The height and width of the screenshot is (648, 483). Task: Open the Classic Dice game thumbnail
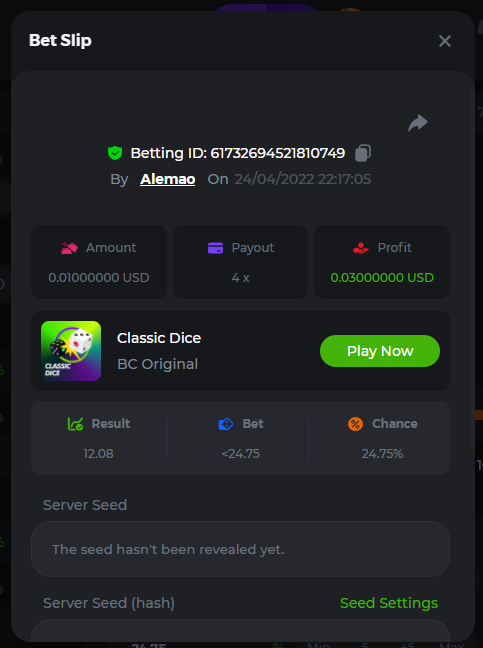(x=71, y=351)
